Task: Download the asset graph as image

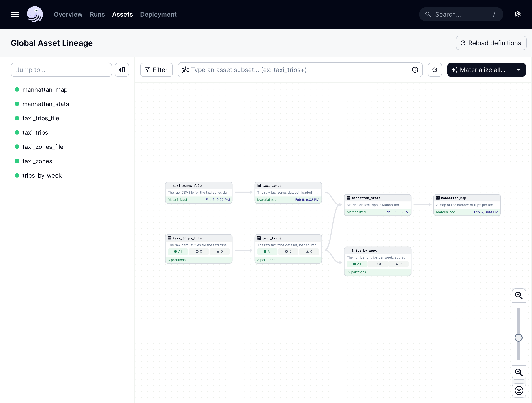Action: pyautogui.click(x=519, y=390)
